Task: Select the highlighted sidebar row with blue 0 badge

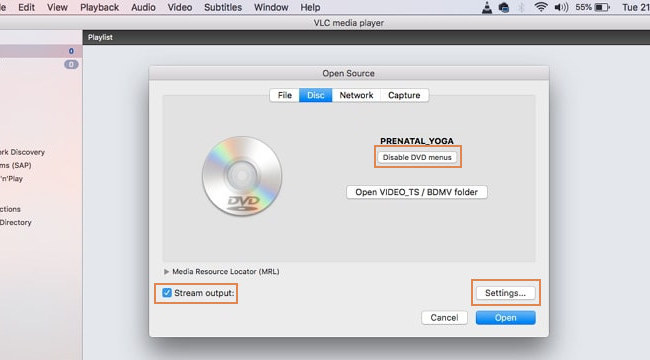Action: [41, 51]
